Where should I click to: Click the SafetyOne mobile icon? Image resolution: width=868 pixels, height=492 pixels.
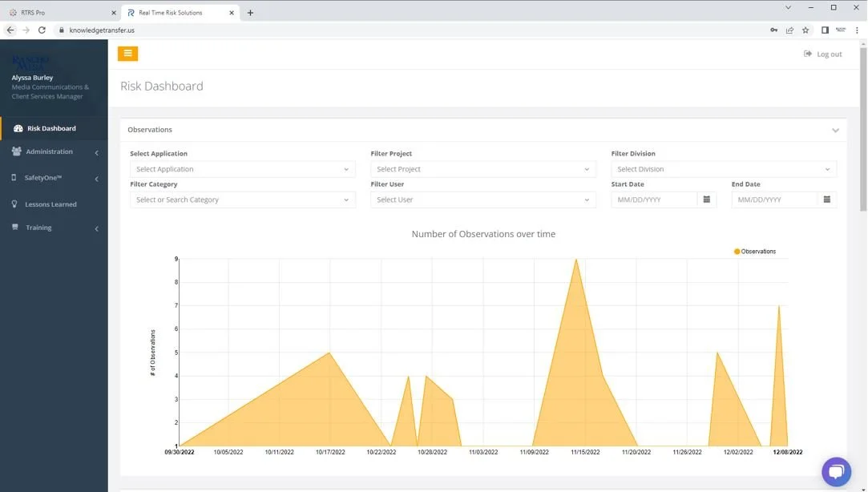click(14, 178)
